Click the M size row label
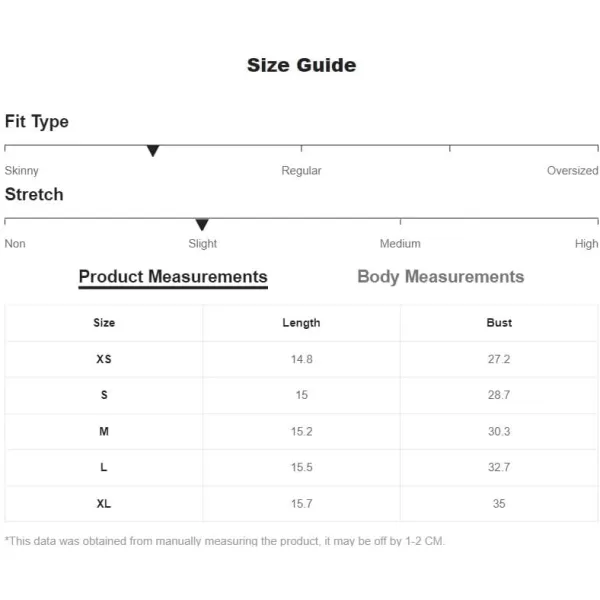This screenshot has height=600, width=600. coord(104,432)
